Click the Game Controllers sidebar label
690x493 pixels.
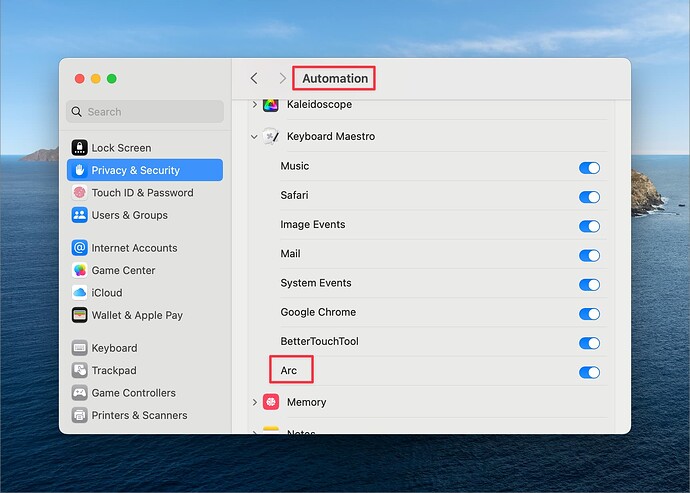click(x=133, y=393)
